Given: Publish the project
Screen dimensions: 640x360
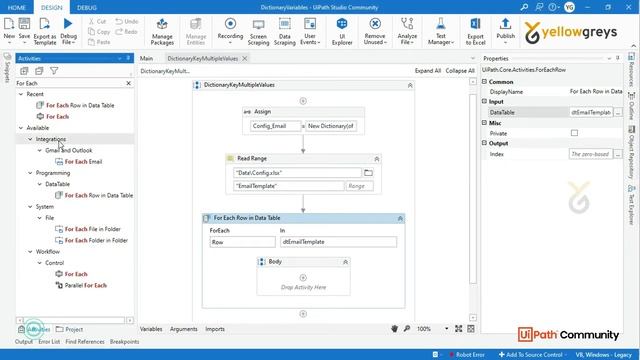Looking at the screenshot, I should [505, 31].
